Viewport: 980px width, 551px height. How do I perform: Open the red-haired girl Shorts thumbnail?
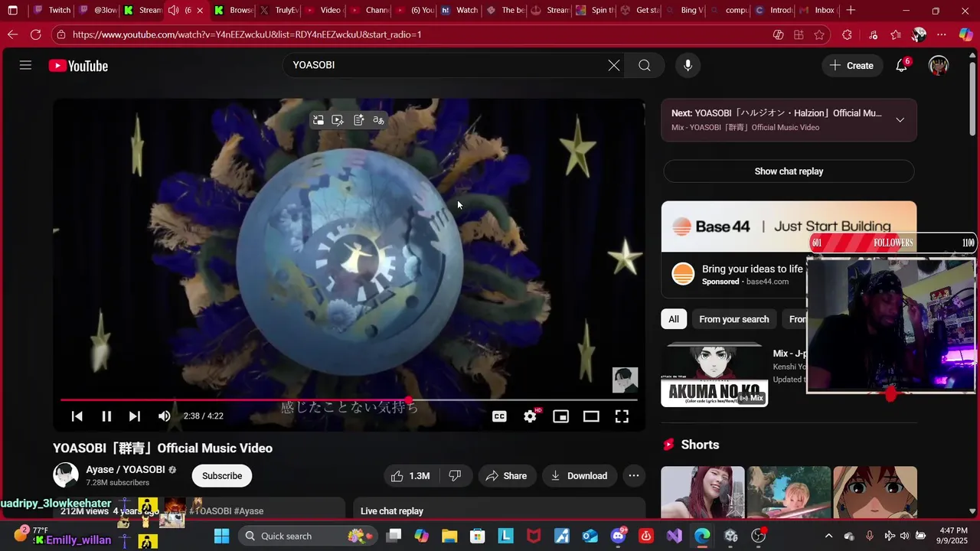702,492
